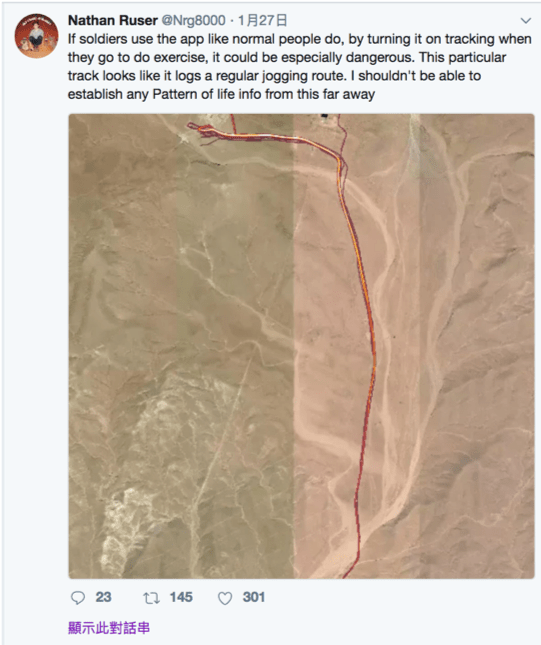This screenshot has height=645, width=541.
Task: Show the thread via 顯示此對話串
Action: pyautogui.click(x=109, y=628)
